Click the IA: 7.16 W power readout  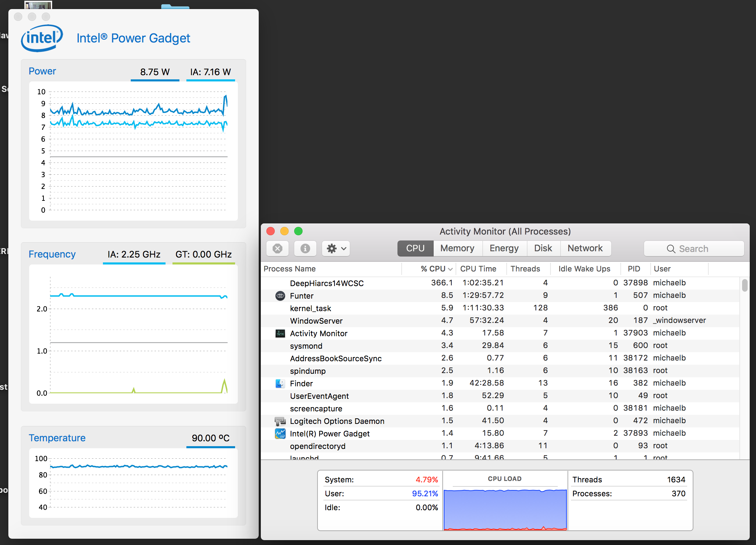tap(210, 72)
